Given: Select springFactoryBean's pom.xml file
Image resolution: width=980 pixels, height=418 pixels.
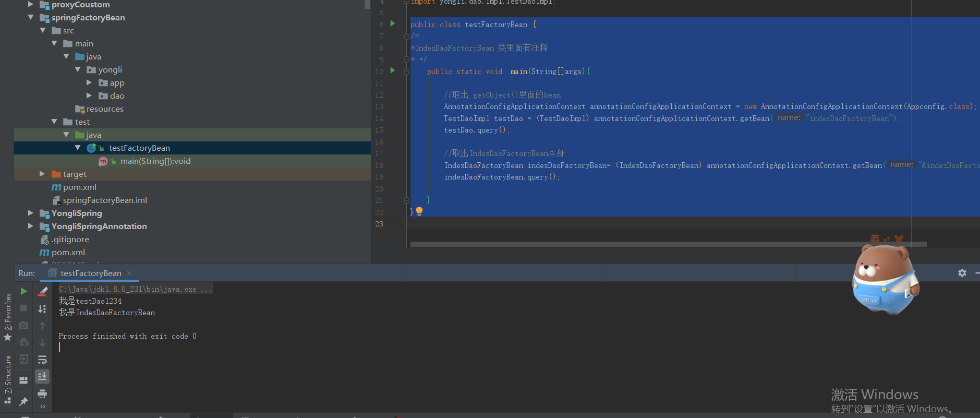Looking at the screenshot, I should pyautogui.click(x=80, y=187).
